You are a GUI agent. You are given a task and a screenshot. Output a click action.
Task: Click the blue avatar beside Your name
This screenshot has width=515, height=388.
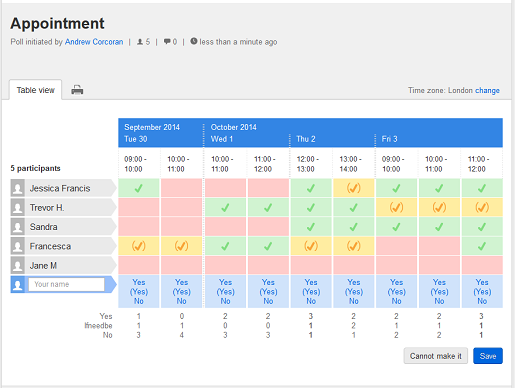[x=17, y=285]
